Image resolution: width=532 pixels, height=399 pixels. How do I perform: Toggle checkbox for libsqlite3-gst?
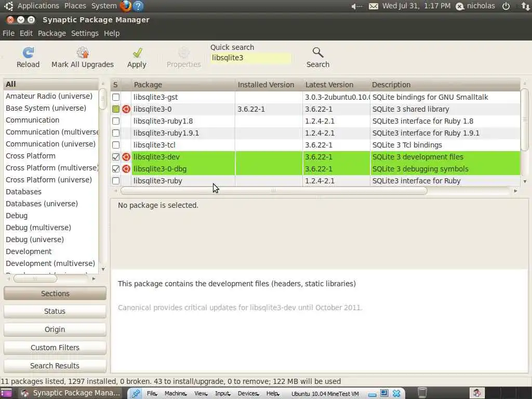click(x=116, y=97)
